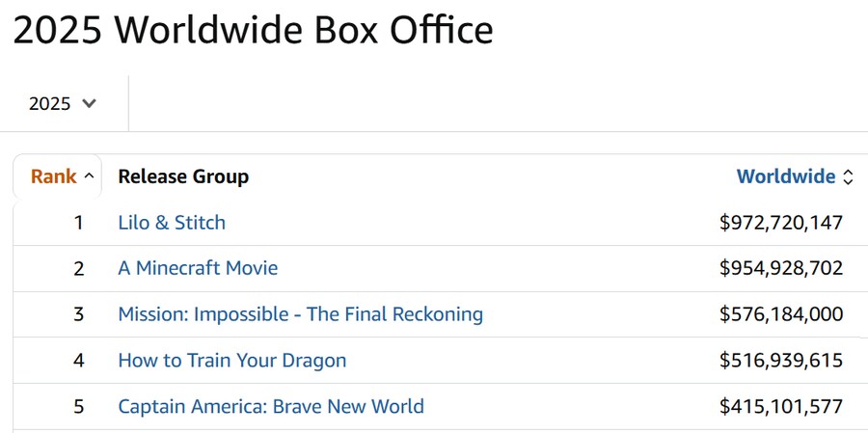This screenshot has width=868, height=433.
Task: Select the rank 2 row number
Action: coord(79,268)
